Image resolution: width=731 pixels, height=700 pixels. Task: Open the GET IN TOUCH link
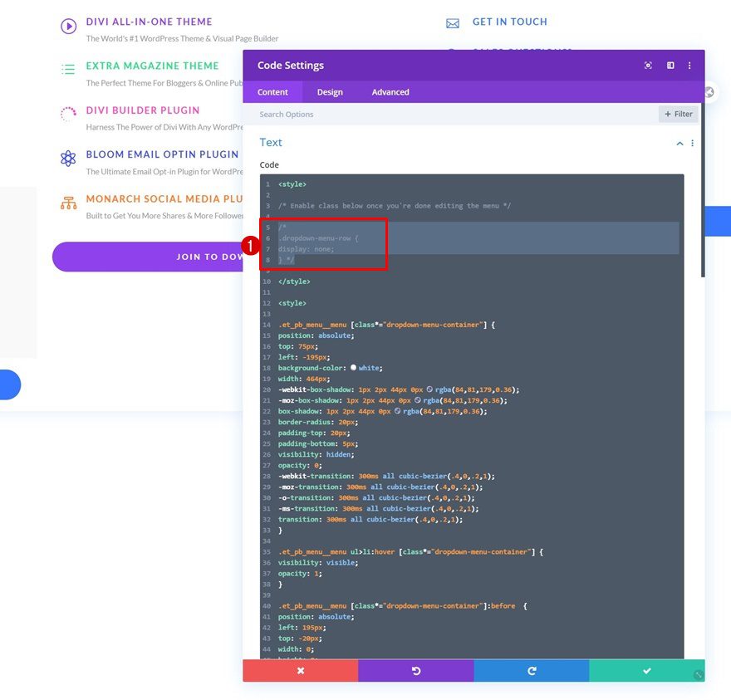[x=509, y=22]
